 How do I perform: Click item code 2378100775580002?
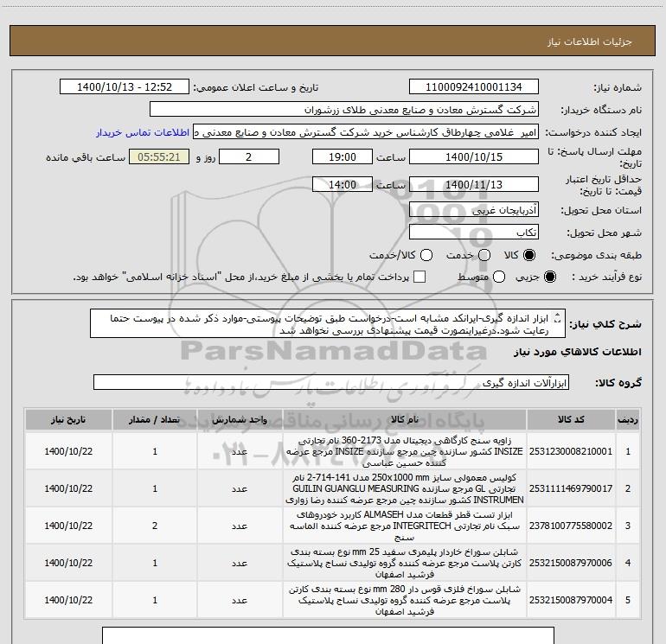pos(571,526)
